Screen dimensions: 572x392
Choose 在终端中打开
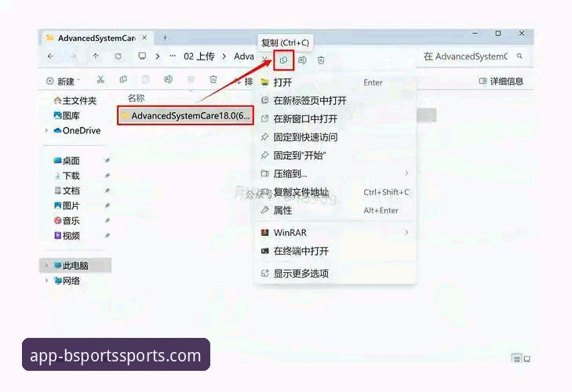click(334, 251)
